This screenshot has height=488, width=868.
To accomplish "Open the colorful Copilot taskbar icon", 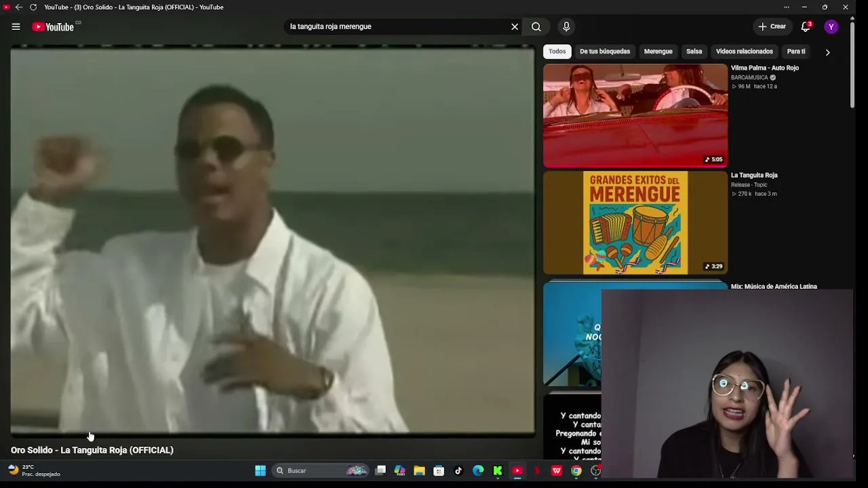I will pyautogui.click(x=399, y=470).
